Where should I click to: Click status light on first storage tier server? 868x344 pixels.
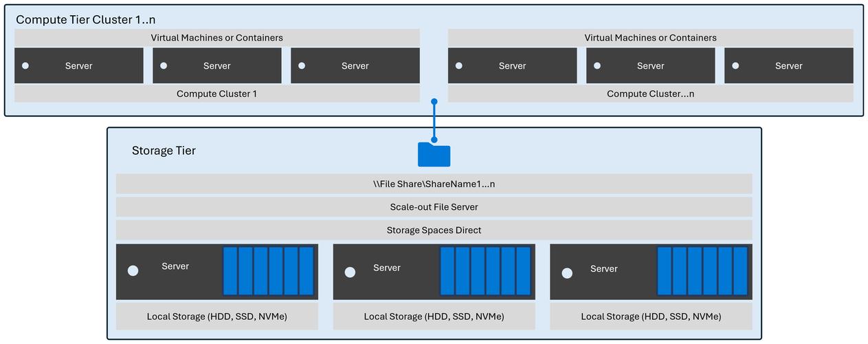(133, 271)
